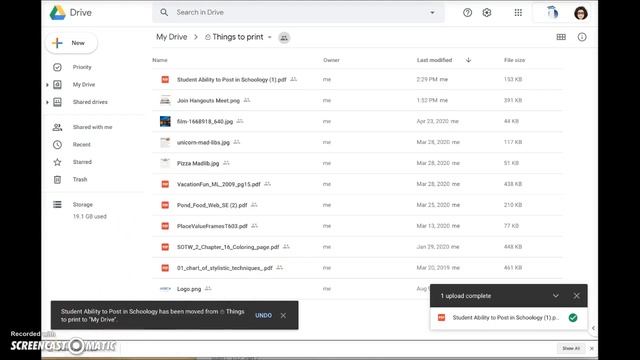The height and width of the screenshot is (360, 640).
Task: Select unicorn-mad-libs.jpg file
Action: click(358, 142)
